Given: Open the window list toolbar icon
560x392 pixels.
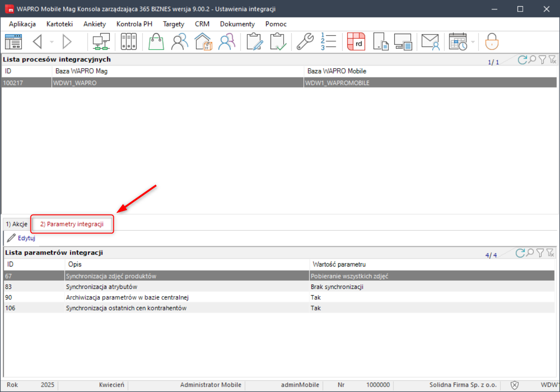Looking at the screenshot, I should pos(13,42).
